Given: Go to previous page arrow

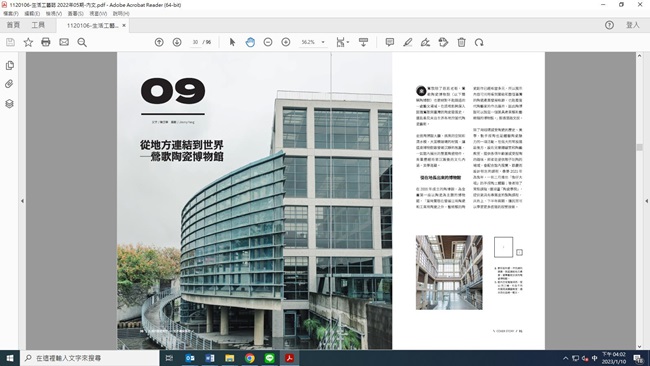Looking at the screenshot, I should (x=159, y=42).
